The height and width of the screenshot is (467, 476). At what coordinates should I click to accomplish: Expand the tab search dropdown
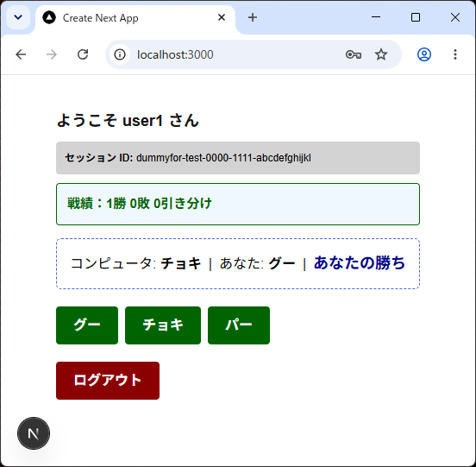(18, 17)
